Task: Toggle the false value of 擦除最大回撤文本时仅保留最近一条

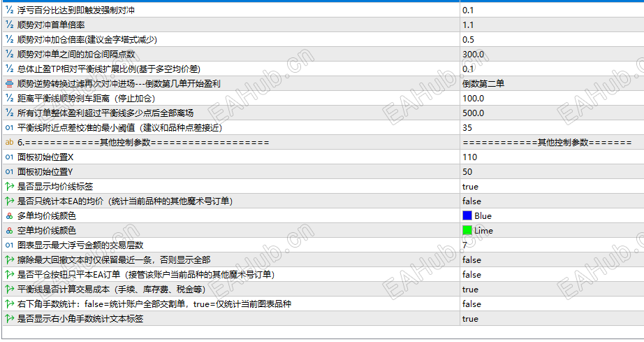Action: click(471, 260)
